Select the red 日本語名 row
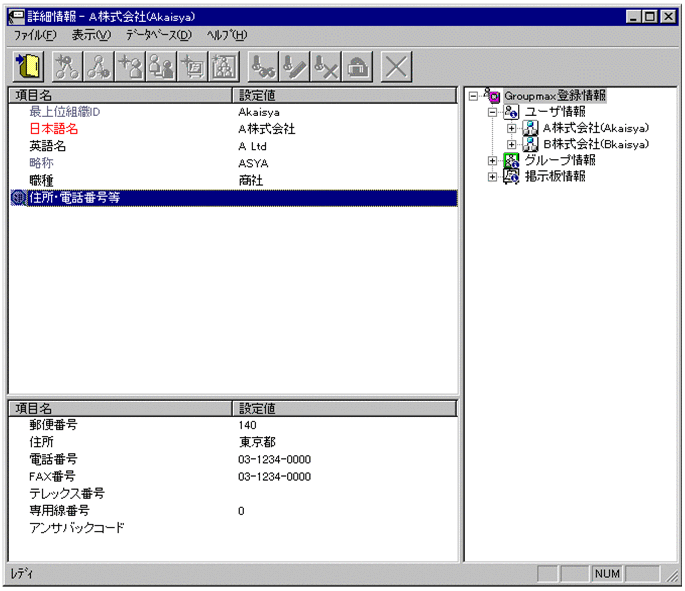The width and height of the screenshot is (685, 591). [x=233, y=129]
